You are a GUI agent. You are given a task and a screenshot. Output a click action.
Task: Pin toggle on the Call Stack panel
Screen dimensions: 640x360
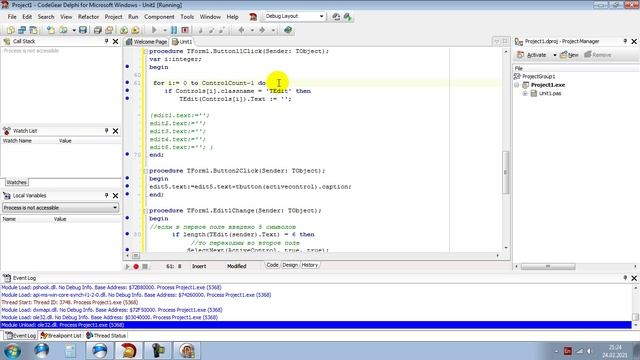pyautogui.click(x=107, y=41)
